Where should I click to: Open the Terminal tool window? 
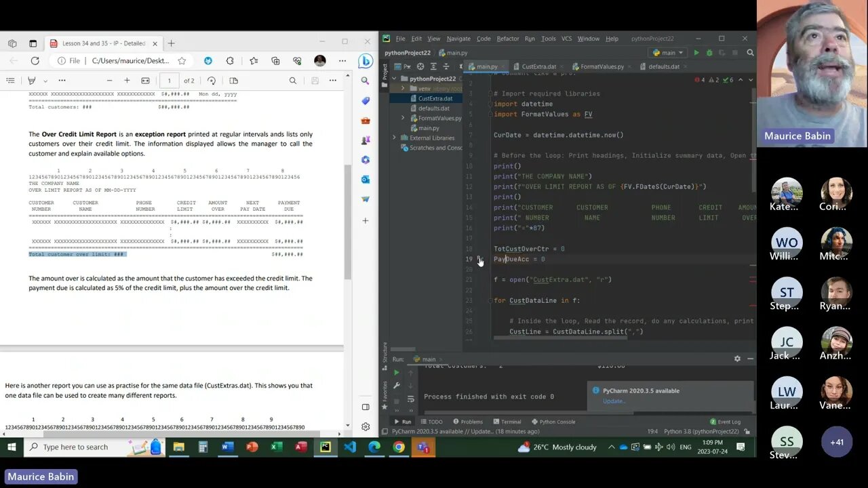point(507,422)
